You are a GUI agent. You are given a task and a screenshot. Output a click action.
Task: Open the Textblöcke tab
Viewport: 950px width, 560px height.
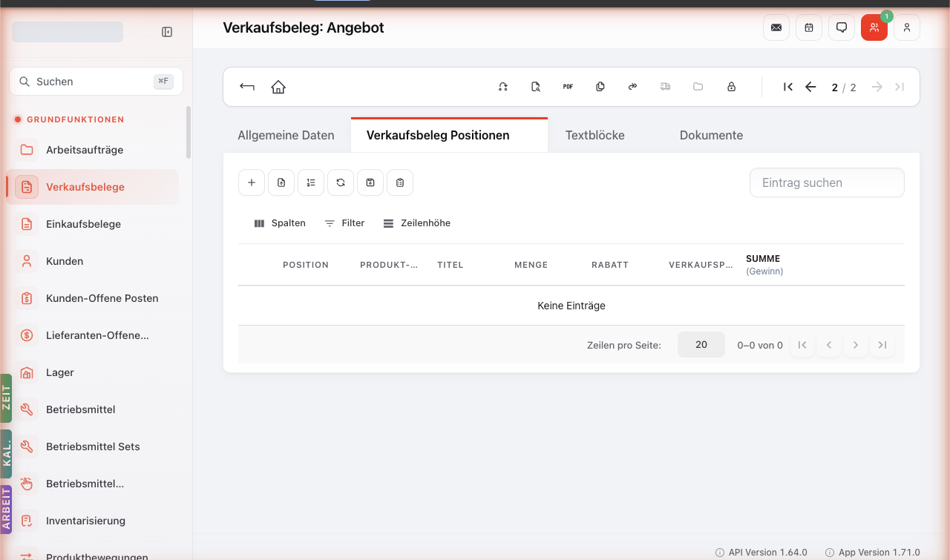pos(595,135)
